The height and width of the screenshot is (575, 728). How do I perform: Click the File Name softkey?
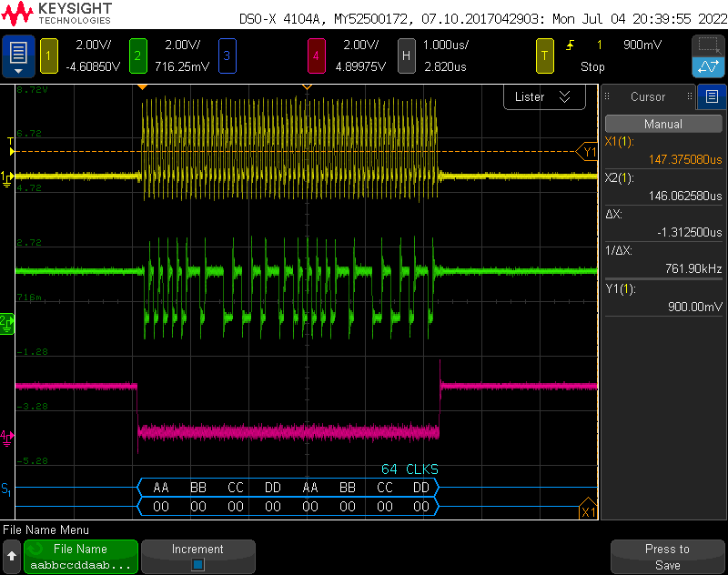click(81, 557)
